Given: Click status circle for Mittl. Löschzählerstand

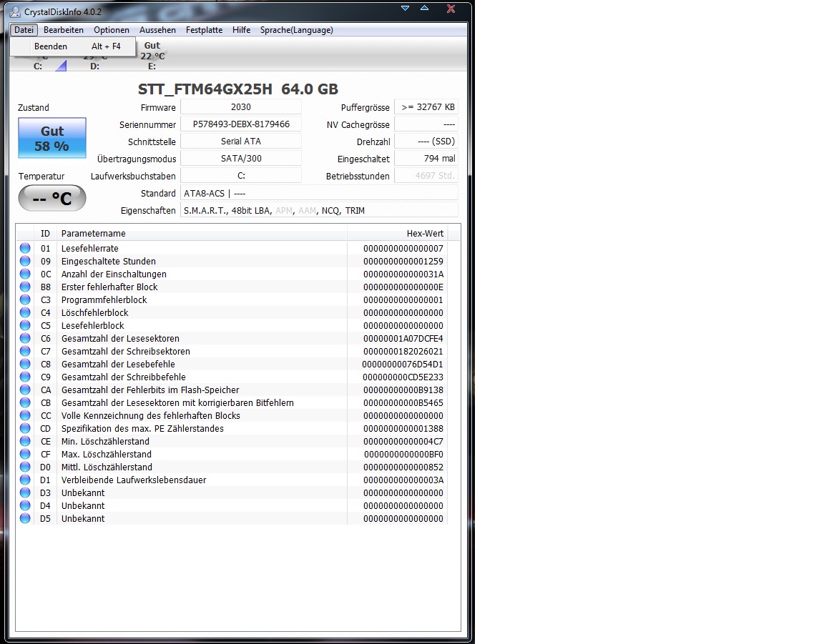Looking at the screenshot, I should point(25,467).
